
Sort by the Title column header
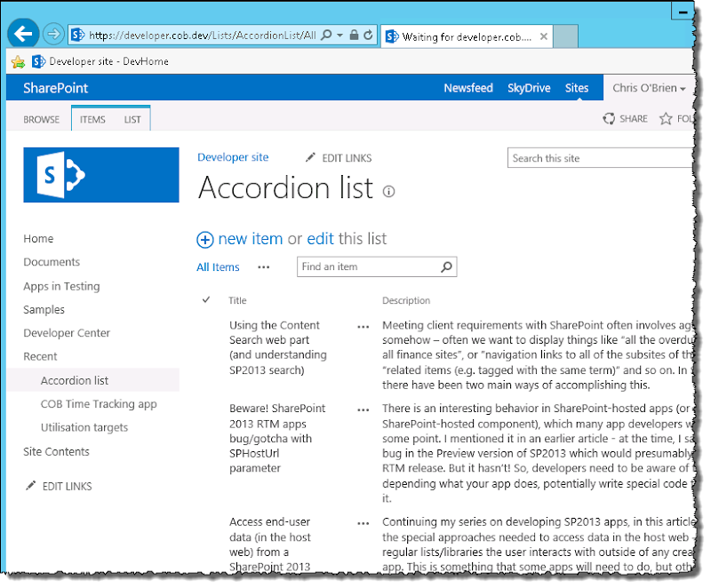click(x=237, y=300)
